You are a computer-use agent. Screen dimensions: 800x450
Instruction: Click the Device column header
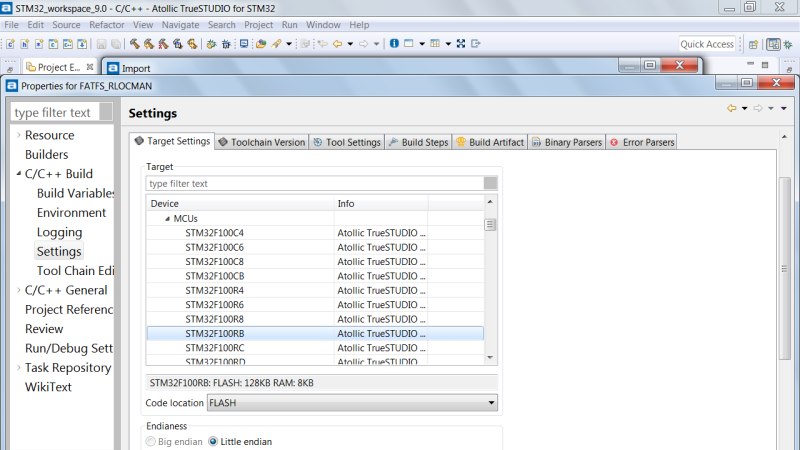coord(240,204)
